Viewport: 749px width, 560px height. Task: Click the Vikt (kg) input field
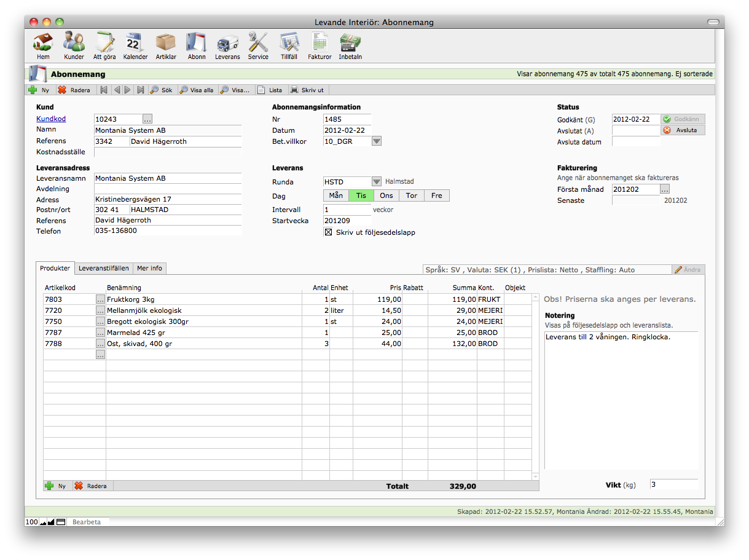pos(673,485)
